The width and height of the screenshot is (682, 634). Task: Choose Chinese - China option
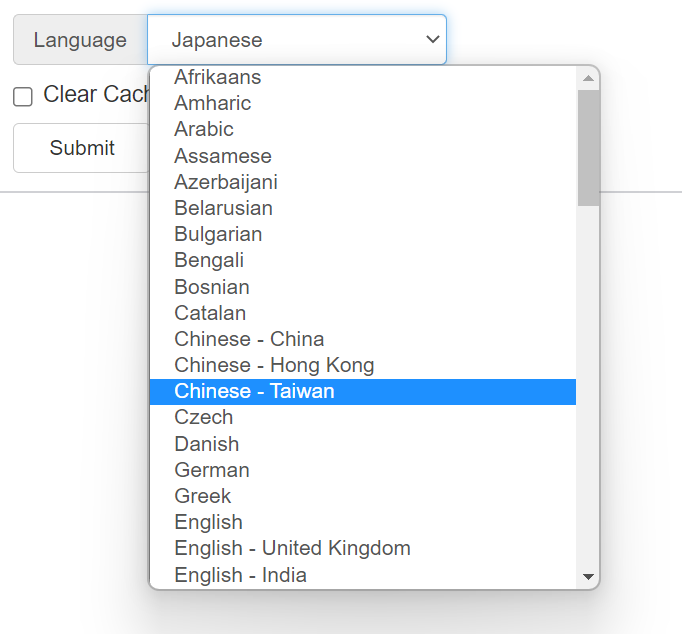click(x=363, y=339)
